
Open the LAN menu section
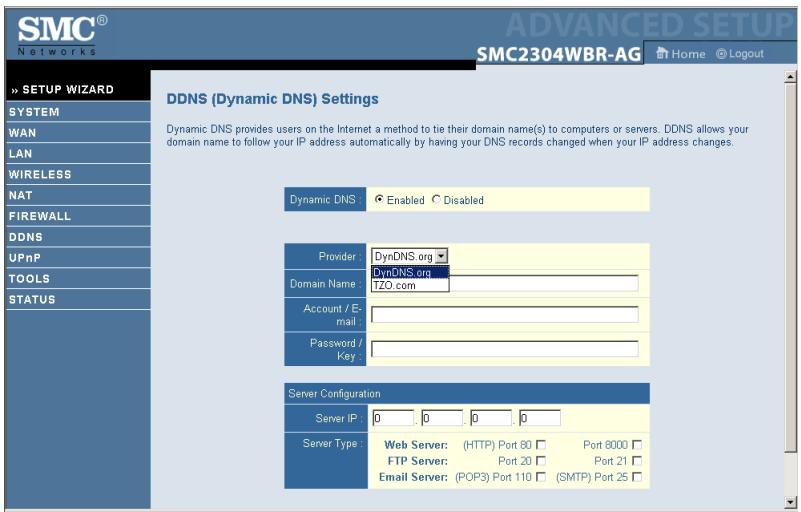pos(78,154)
